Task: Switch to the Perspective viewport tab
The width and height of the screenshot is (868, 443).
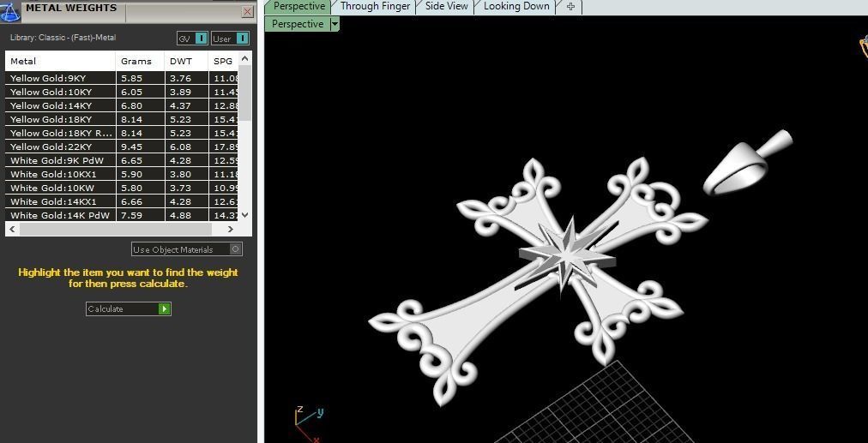Action: (298, 7)
